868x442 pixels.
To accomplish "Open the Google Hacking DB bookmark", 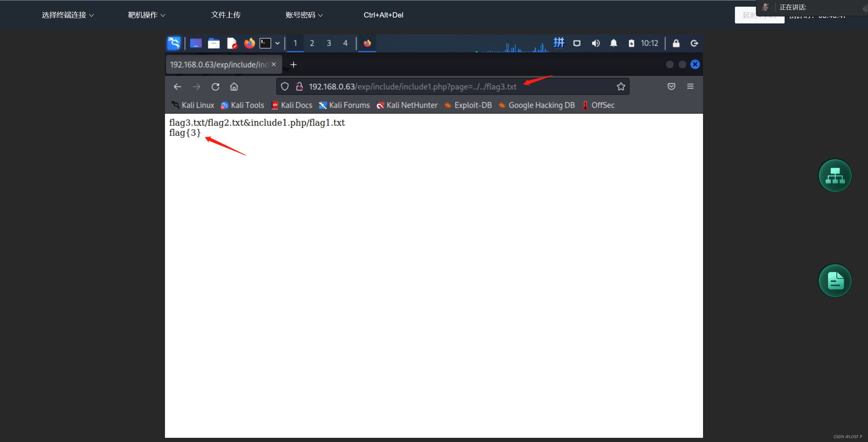I will (x=536, y=105).
